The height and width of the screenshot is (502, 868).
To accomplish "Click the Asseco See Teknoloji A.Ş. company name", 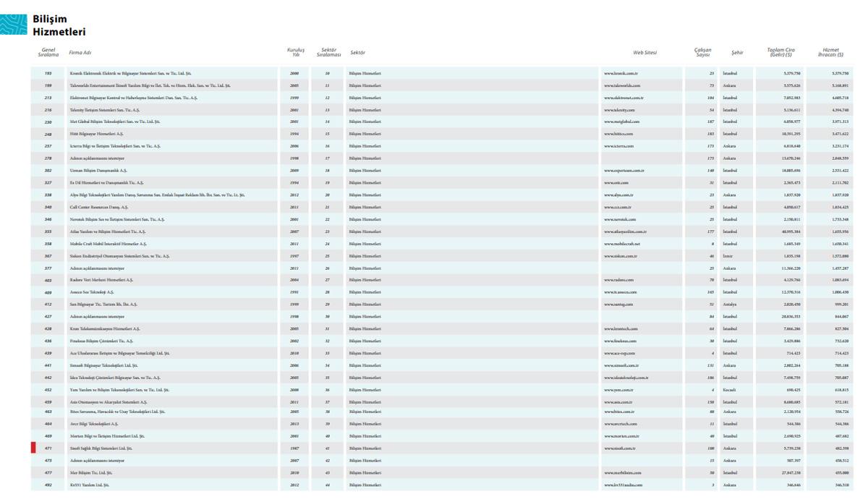I will pyautogui.click(x=95, y=292).
